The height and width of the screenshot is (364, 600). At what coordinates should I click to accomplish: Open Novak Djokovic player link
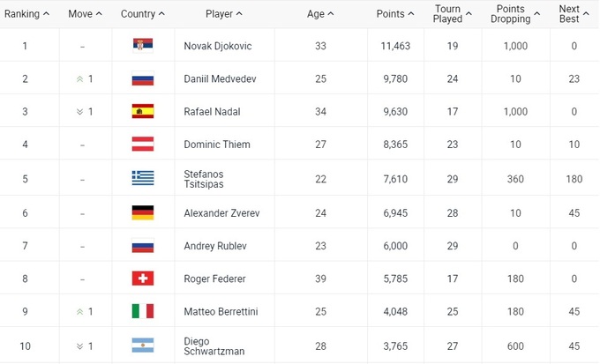218,46
